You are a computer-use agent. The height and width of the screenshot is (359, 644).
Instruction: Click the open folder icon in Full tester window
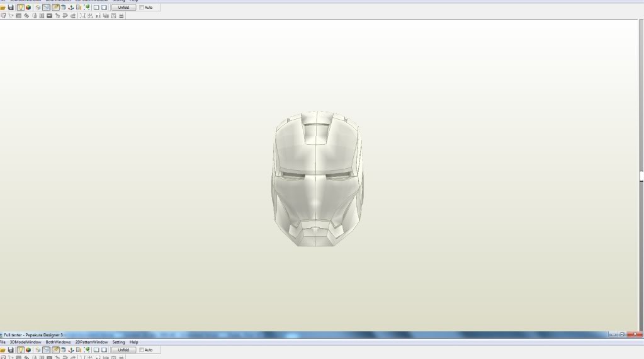click(3, 350)
